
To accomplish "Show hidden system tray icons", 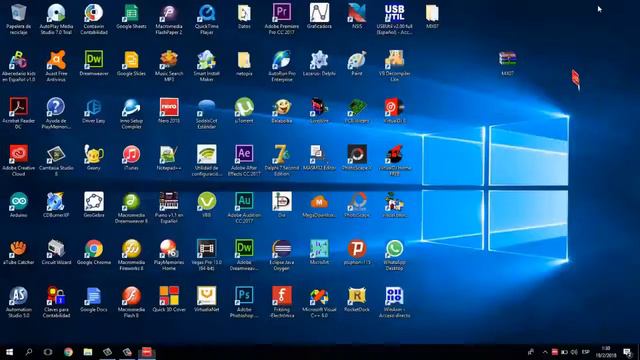I will click(544, 352).
